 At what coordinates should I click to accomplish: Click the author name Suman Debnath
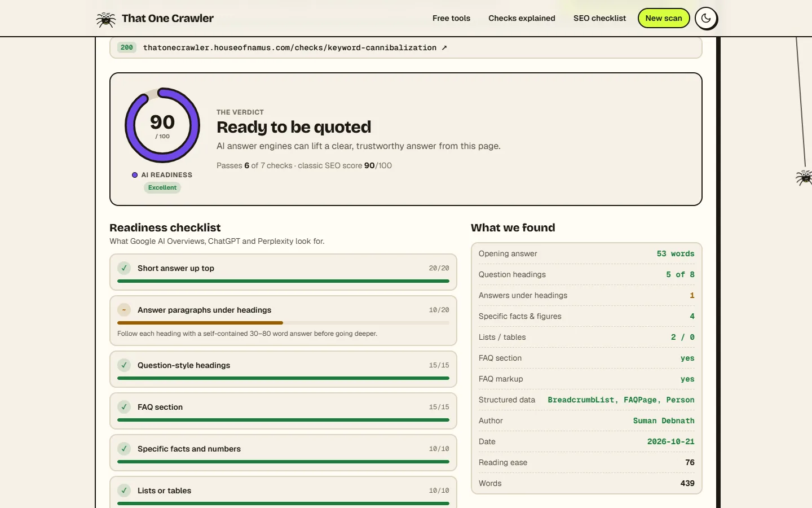pos(664,421)
